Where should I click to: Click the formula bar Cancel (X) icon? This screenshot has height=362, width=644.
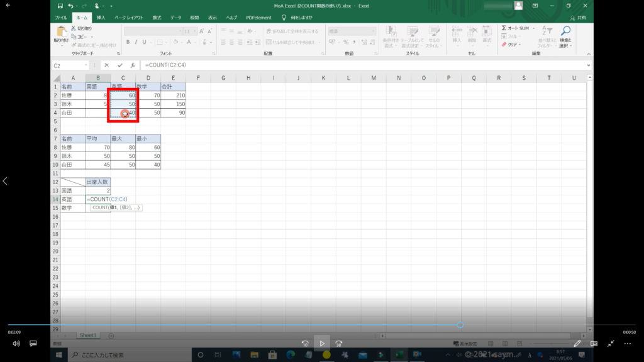pos(107,65)
